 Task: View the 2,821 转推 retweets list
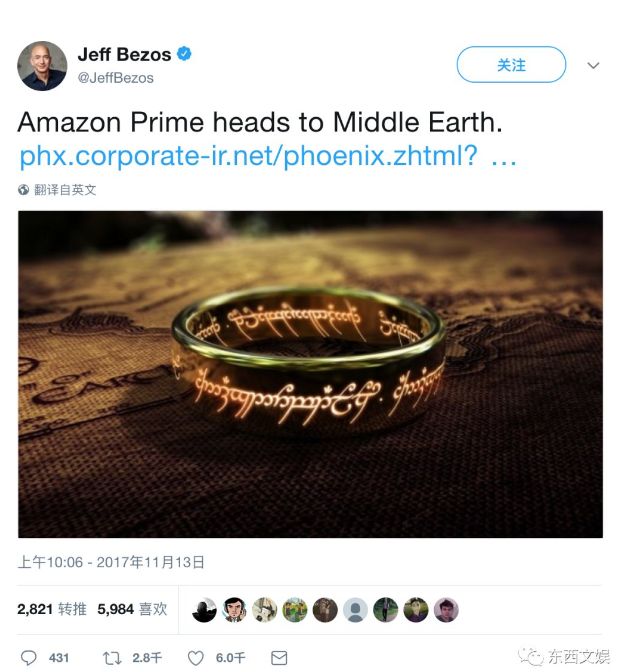point(52,608)
